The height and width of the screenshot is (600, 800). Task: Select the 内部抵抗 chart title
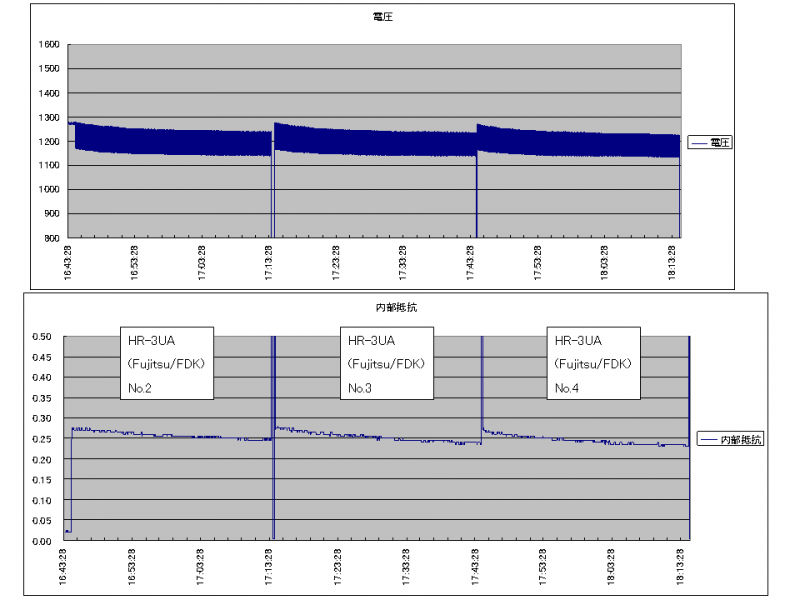click(380, 305)
